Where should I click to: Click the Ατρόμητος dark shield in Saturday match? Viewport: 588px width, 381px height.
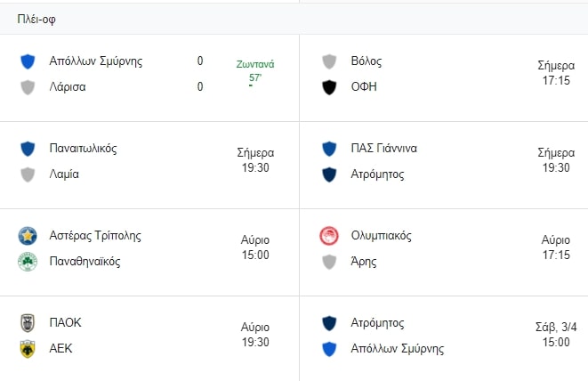(x=329, y=323)
